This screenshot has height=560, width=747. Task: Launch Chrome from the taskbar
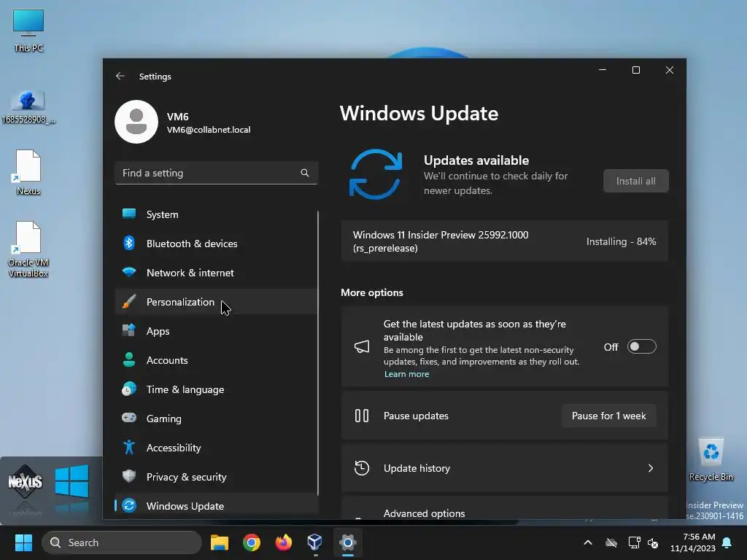click(252, 542)
